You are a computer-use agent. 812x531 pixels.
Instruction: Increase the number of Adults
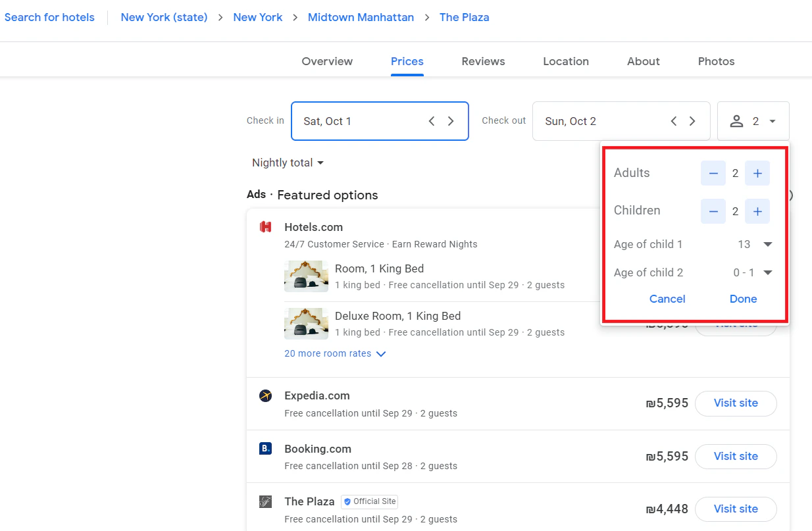(757, 174)
